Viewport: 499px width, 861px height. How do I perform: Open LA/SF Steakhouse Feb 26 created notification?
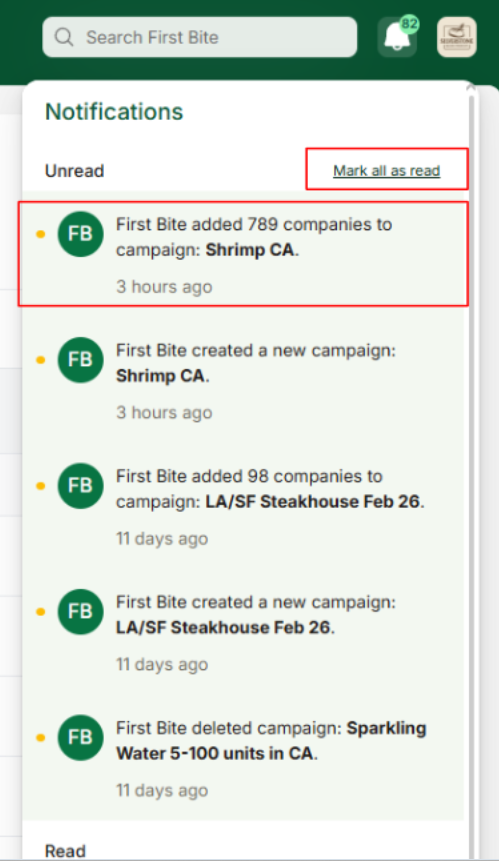[243, 633]
